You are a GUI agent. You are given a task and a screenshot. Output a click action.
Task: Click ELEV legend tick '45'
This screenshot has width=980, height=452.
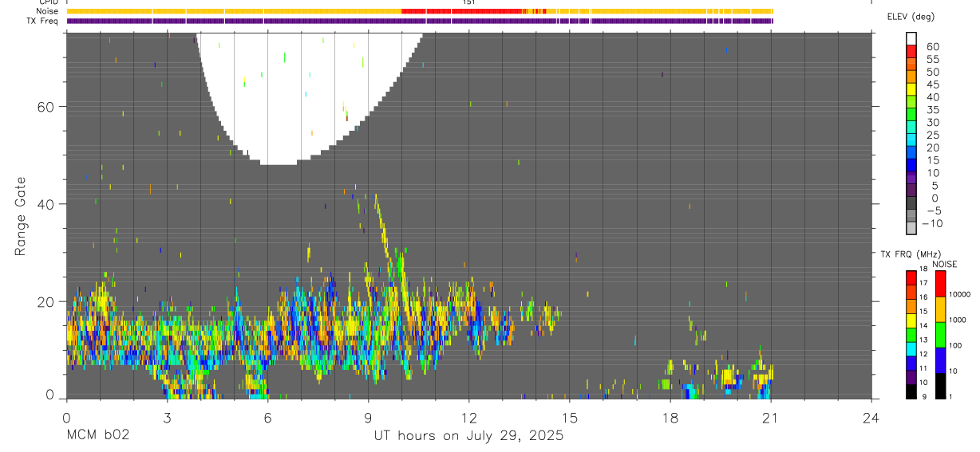click(932, 85)
